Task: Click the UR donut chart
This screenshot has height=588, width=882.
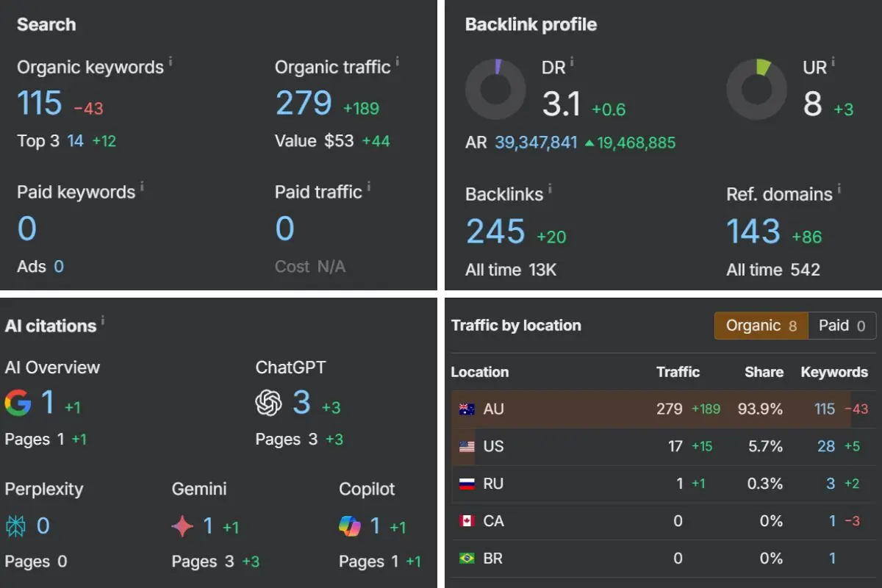Action: point(756,89)
